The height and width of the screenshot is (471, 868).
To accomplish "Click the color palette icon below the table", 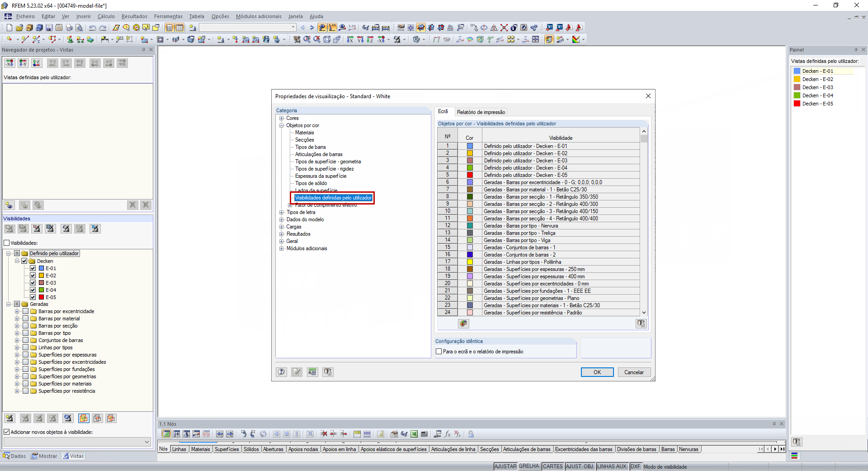I will coord(463,324).
